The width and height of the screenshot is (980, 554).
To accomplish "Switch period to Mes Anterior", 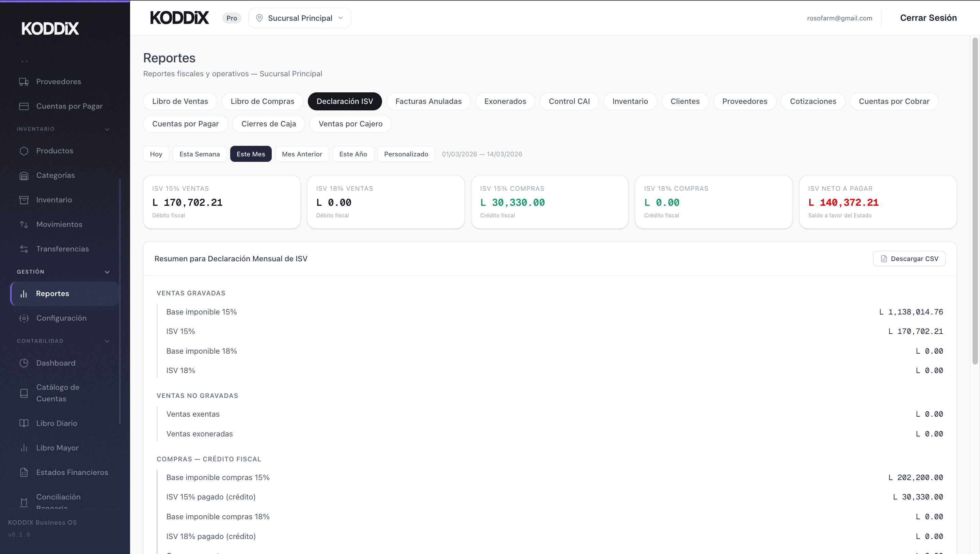I will click(x=302, y=154).
